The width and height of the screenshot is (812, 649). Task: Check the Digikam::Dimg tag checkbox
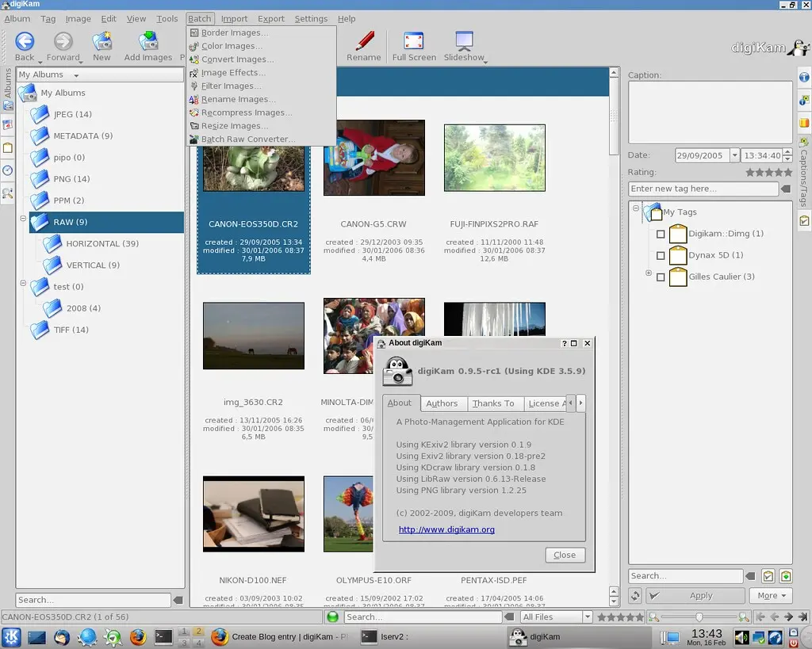coord(661,235)
